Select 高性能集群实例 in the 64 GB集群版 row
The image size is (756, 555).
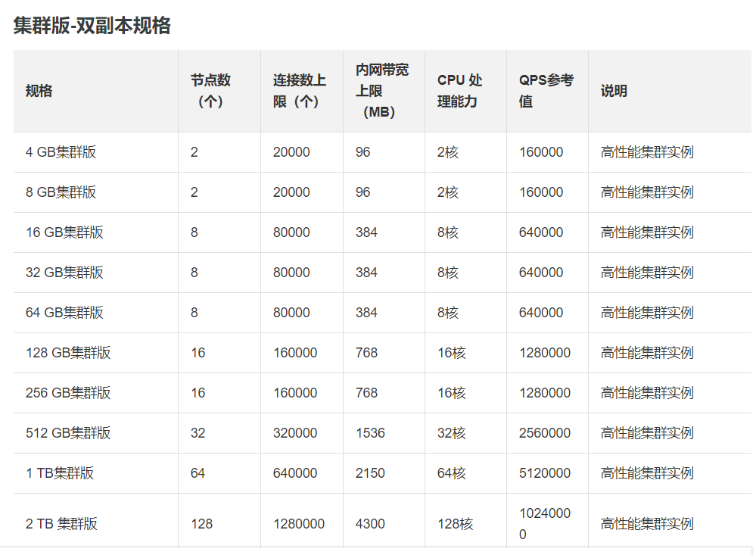647,312
